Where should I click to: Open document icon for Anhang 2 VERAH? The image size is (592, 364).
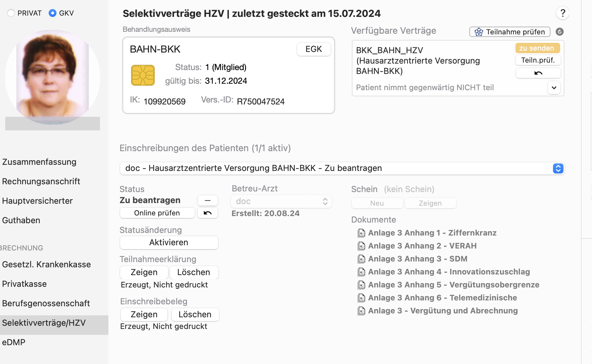tap(361, 246)
